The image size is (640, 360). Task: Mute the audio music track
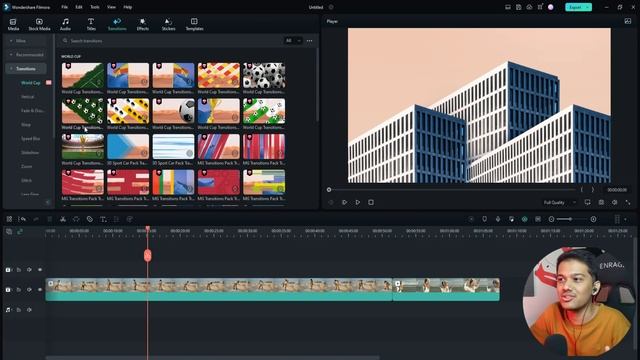click(x=29, y=310)
